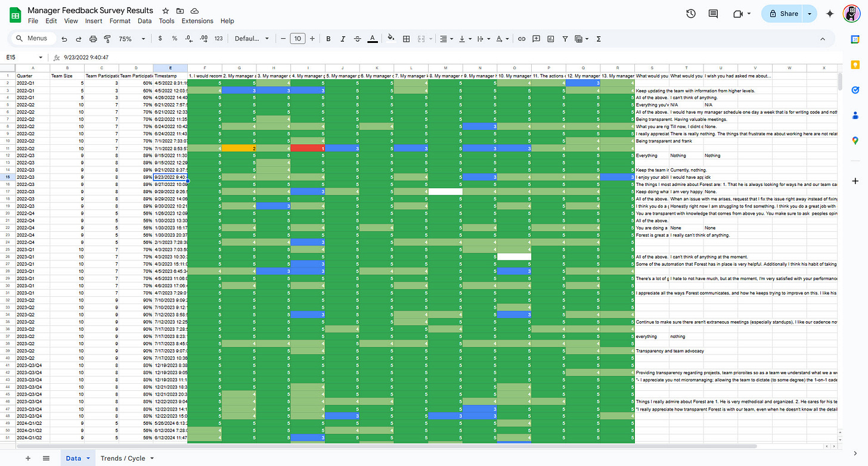
Task: Select the Paint format tool
Action: [107, 39]
